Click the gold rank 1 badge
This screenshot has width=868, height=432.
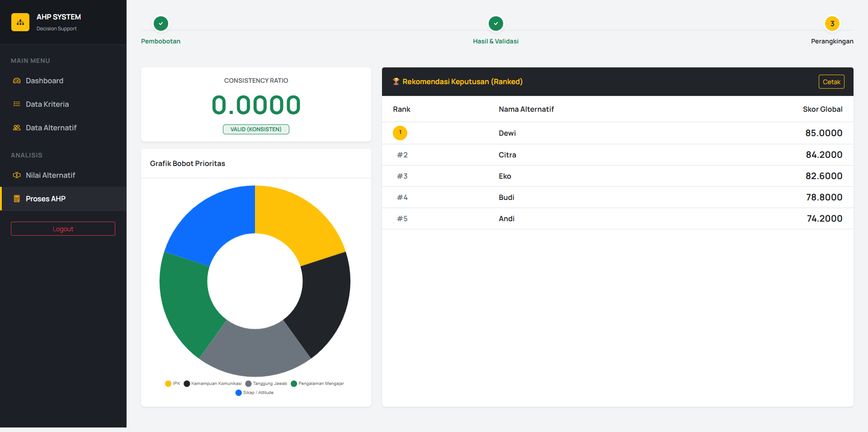coord(400,133)
